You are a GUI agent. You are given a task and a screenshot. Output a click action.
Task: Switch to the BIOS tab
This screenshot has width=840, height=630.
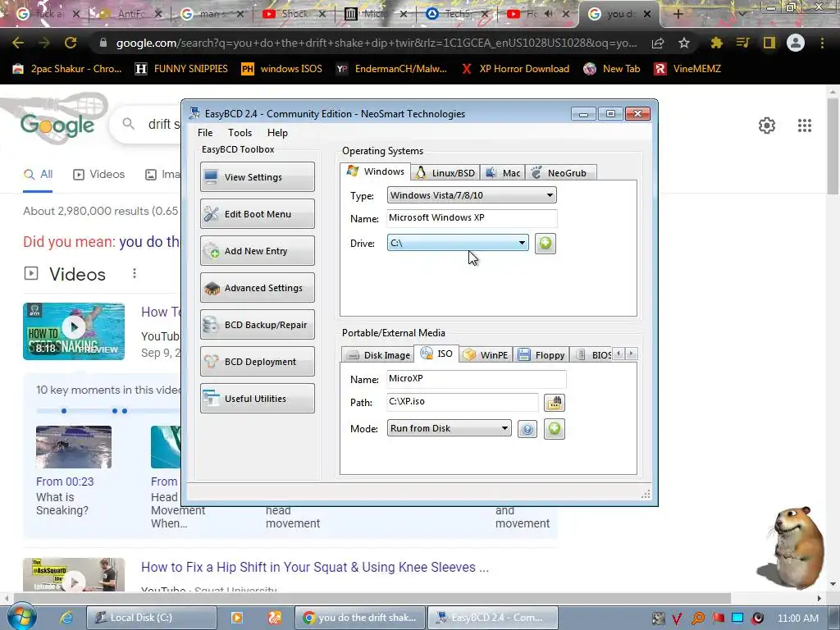tap(593, 354)
